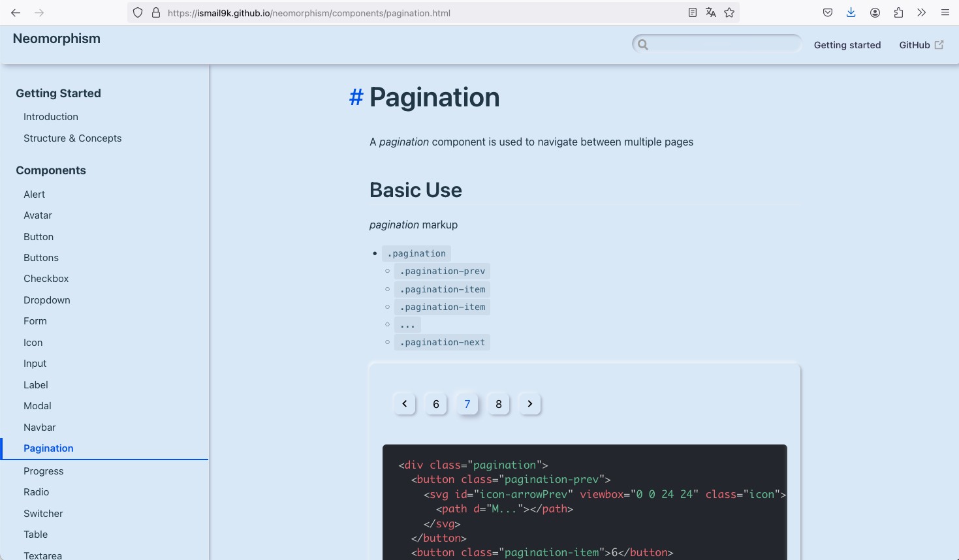Open the browser hamburger menu
Image resolution: width=959 pixels, height=560 pixels.
point(945,12)
